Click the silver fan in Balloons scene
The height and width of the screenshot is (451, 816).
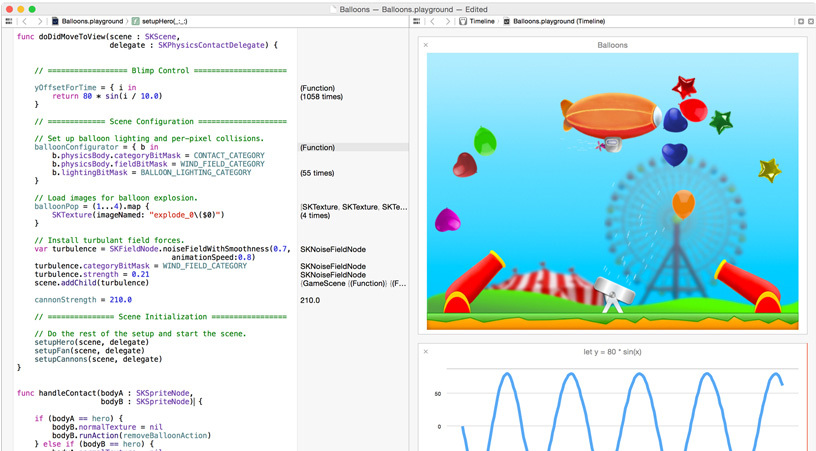pyautogui.click(x=614, y=294)
